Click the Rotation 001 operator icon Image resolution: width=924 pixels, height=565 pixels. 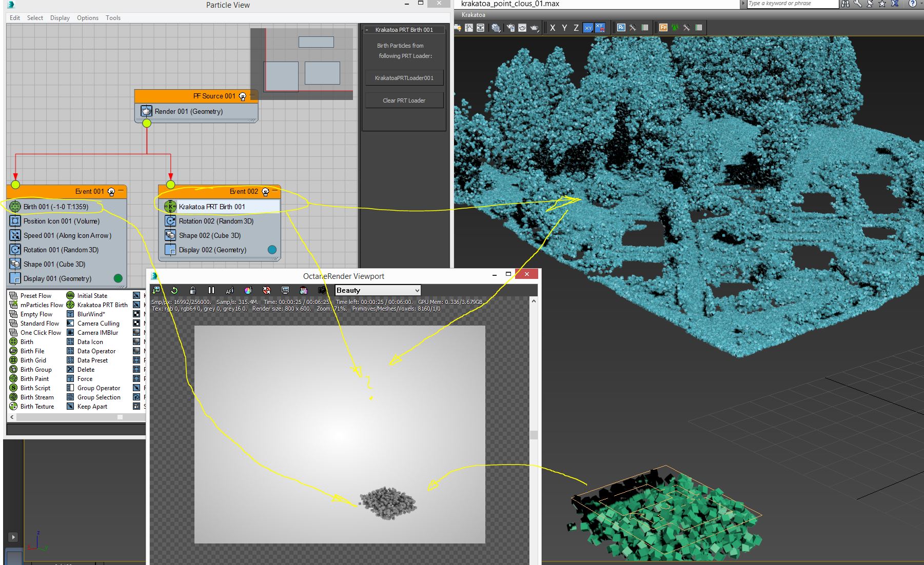pos(15,250)
